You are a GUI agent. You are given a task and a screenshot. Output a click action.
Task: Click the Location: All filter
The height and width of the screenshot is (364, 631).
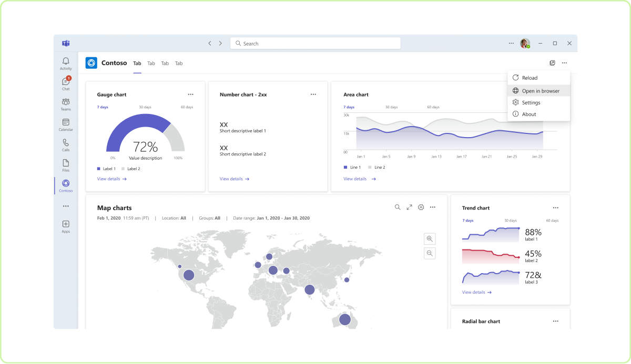pos(174,218)
